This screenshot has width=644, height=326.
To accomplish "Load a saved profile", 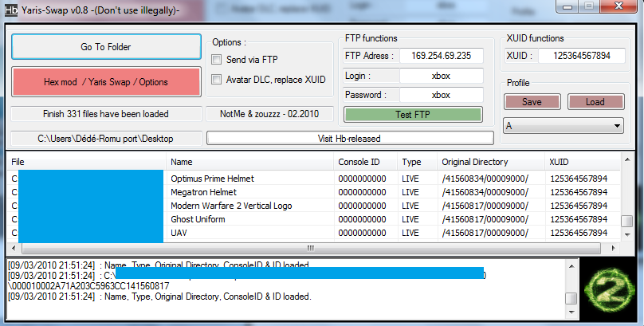I will [595, 102].
